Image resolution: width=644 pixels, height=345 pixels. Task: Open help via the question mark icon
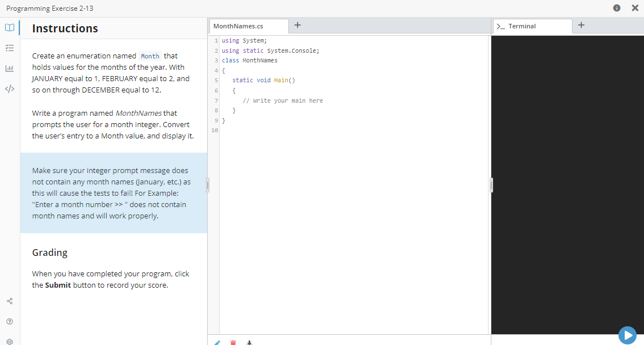(x=10, y=321)
